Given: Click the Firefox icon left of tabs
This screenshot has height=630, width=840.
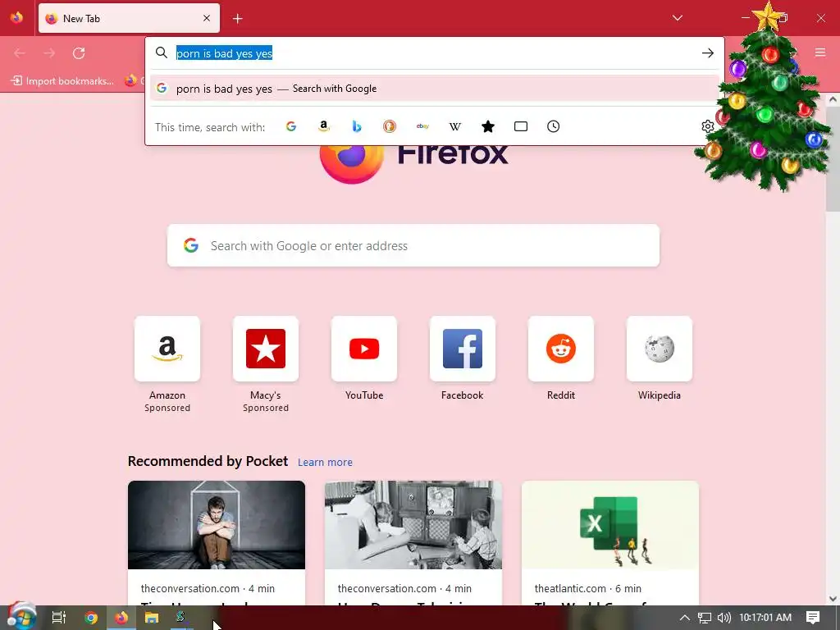Looking at the screenshot, I should tap(17, 18).
